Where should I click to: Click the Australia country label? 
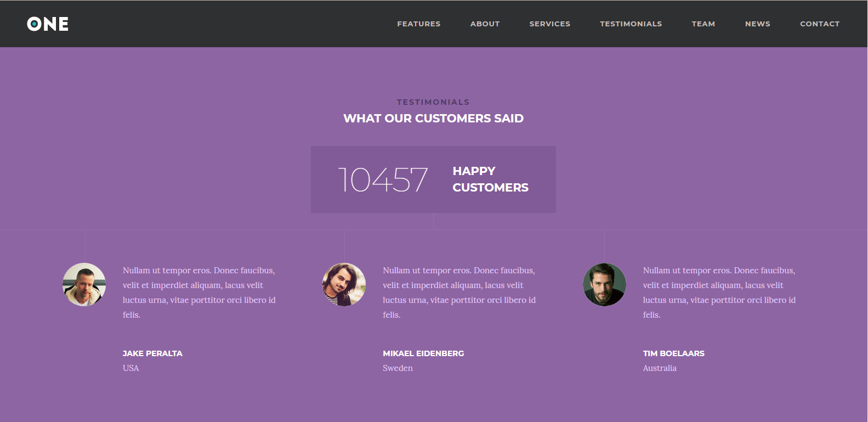[660, 368]
